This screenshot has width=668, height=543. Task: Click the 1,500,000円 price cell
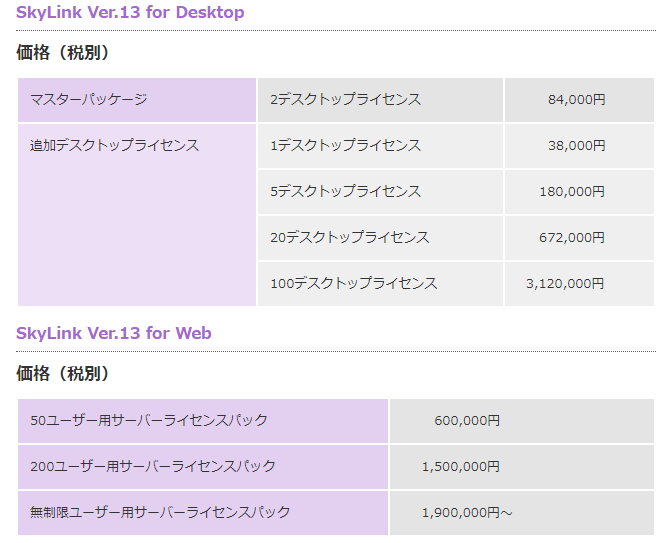pos(461,466)
